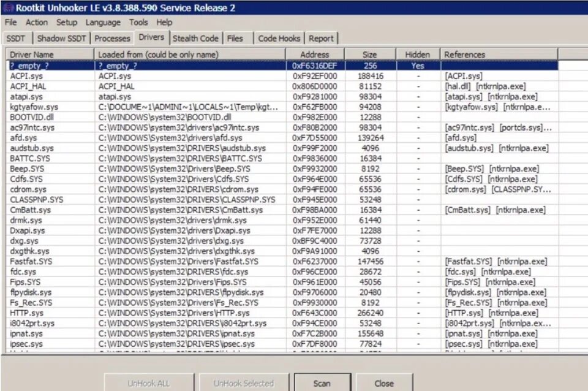Select the HTTP.sys driver row
This screenshot has width=588, height=391.
click(x=283, y=313)
